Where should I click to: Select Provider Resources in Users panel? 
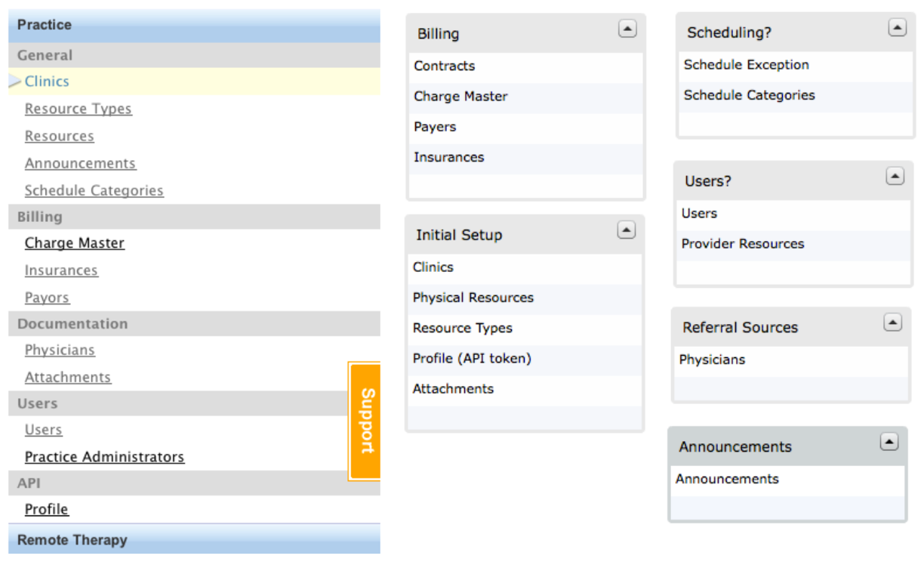[742, 244]
